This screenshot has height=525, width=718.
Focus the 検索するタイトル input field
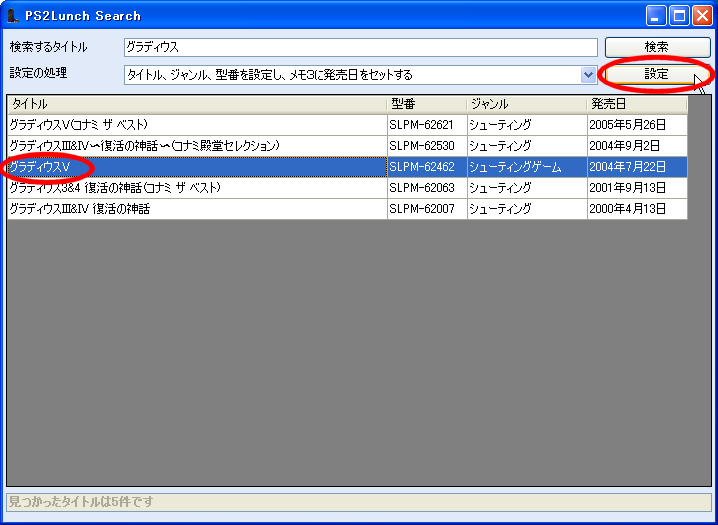point(361,47)
